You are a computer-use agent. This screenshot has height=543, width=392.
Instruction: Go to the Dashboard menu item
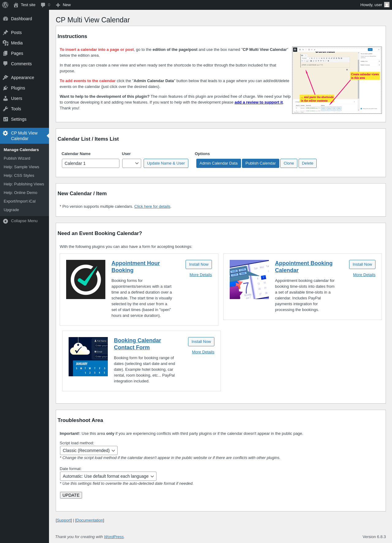tap(24, 19)
